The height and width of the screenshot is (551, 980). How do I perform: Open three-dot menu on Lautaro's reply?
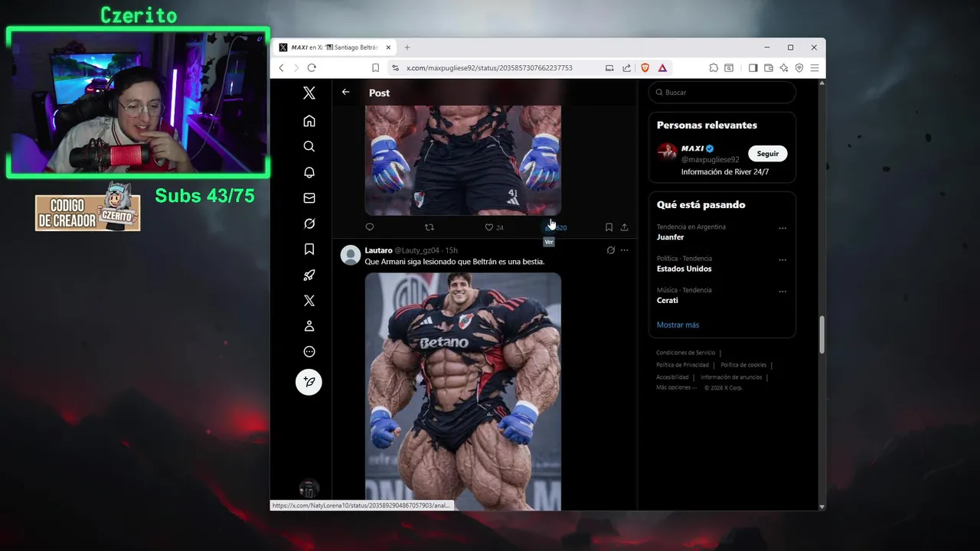tap(624, 250)
